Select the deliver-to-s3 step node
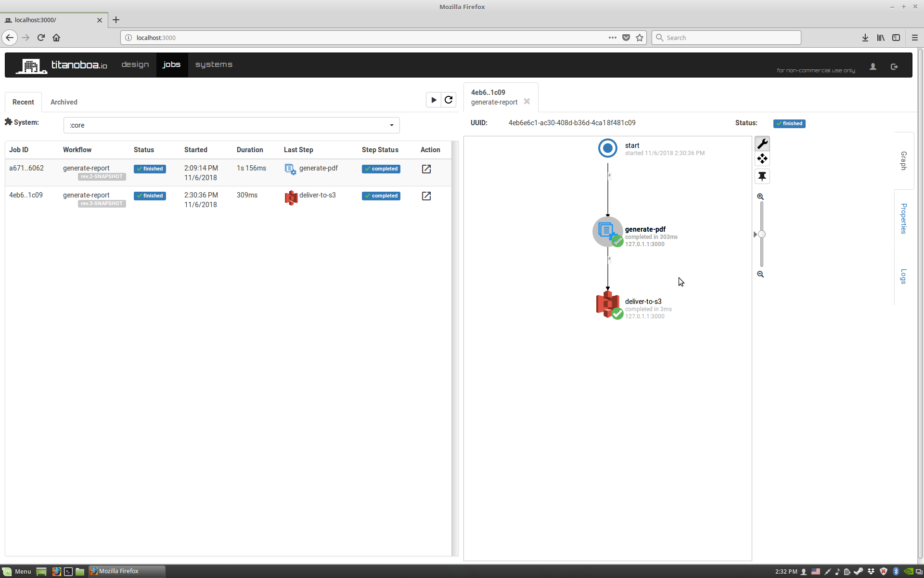 tap(607, 304)
